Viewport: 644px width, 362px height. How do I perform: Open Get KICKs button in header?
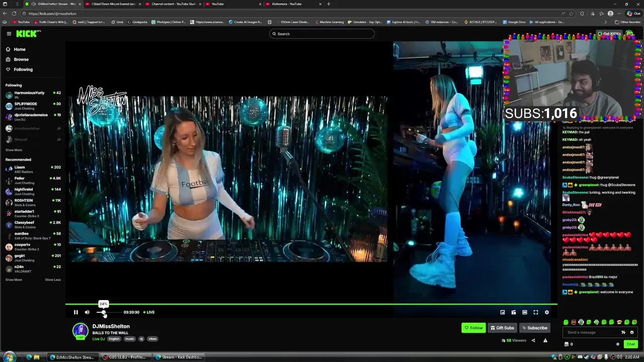coord(609,34)
